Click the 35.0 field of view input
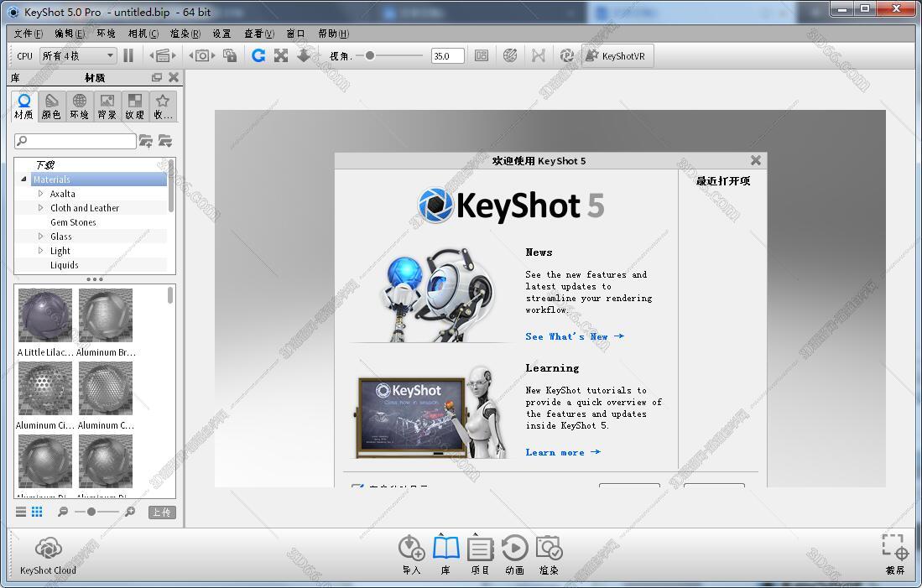 (447, 56)
